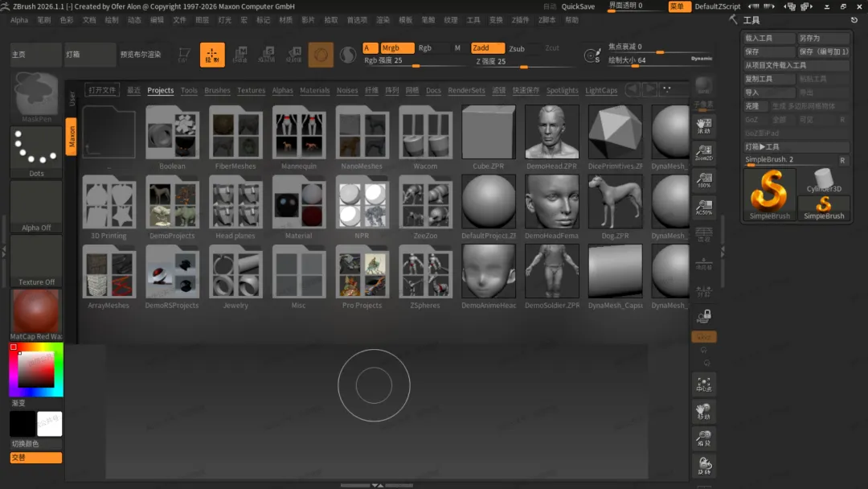Click the Zoom2D icon
This screenshot has height=489, width=868.
click(703, 152)
